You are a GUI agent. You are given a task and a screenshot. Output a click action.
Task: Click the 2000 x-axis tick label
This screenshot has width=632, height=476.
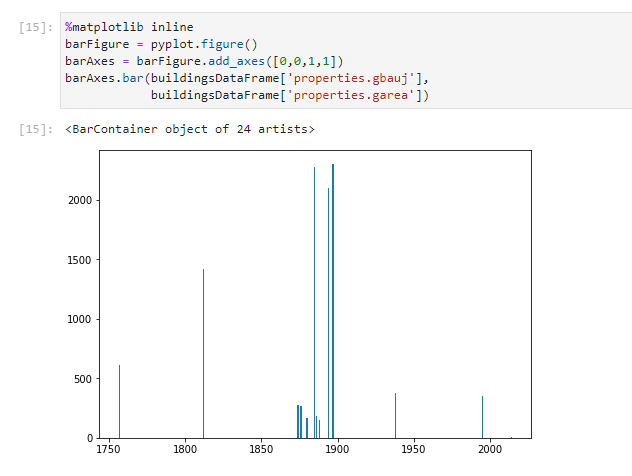click(x=490, y=452)
